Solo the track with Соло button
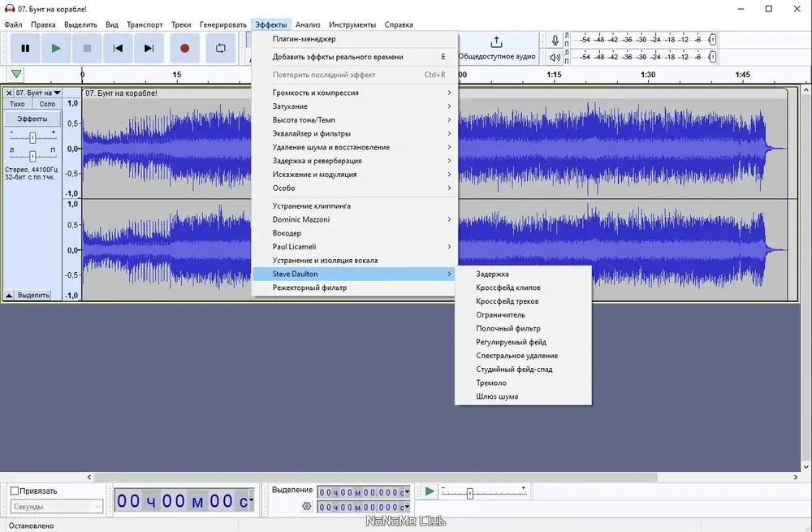 coord(46,104)
